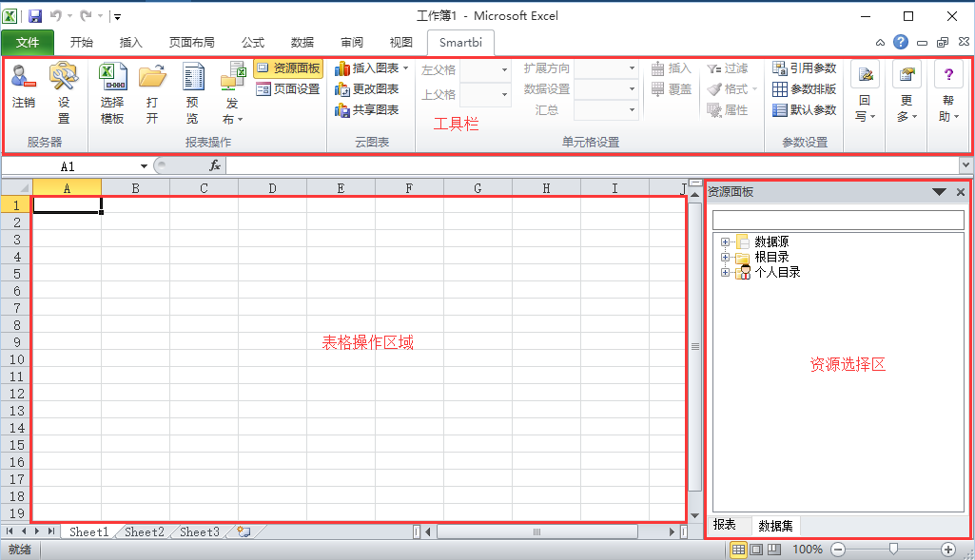
Task: Open the 设置 settings tool
Action: (x=64, y=77)
